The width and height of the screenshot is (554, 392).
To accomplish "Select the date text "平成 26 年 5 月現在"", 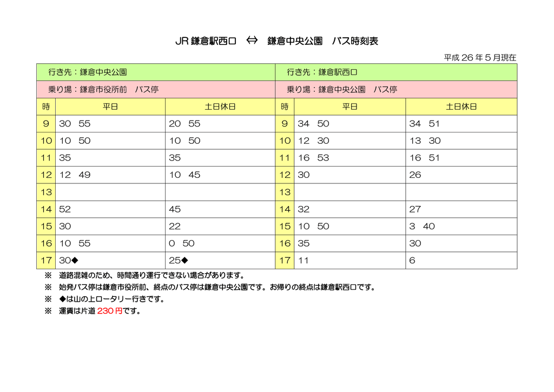I will point(480,57).
